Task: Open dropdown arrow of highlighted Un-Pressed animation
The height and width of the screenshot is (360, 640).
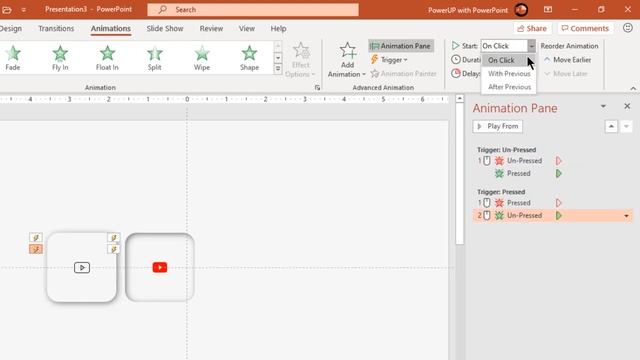Action: 627,216
